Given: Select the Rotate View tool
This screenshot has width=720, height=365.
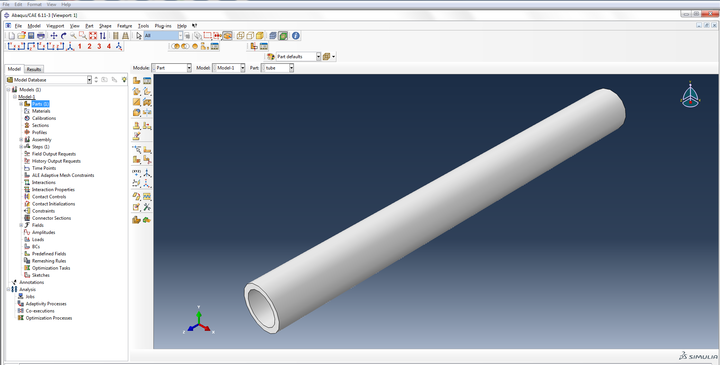Looking at the screenshot, I should click(63, 36).
